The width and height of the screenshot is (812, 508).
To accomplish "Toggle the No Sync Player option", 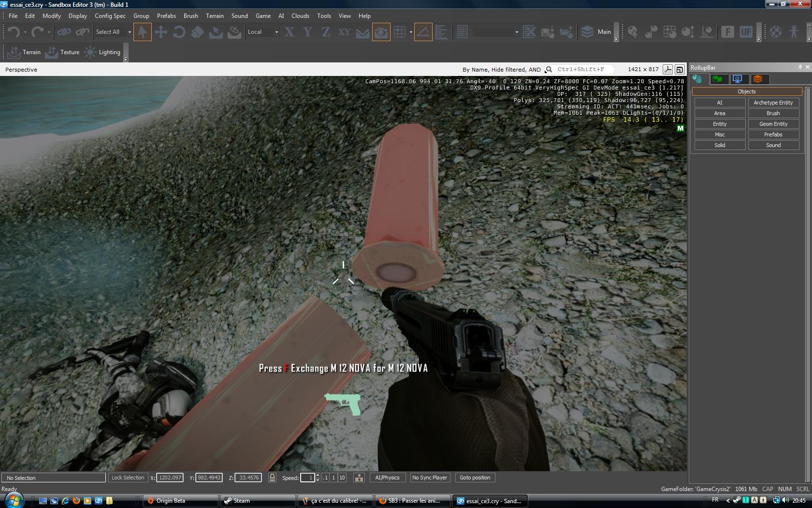I will point(429,478).
